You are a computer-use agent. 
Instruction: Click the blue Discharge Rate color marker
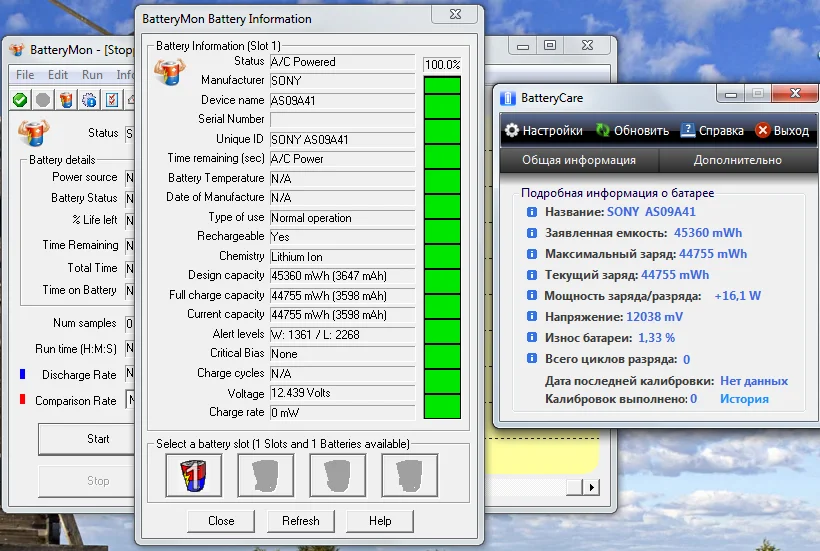point(22,374)
